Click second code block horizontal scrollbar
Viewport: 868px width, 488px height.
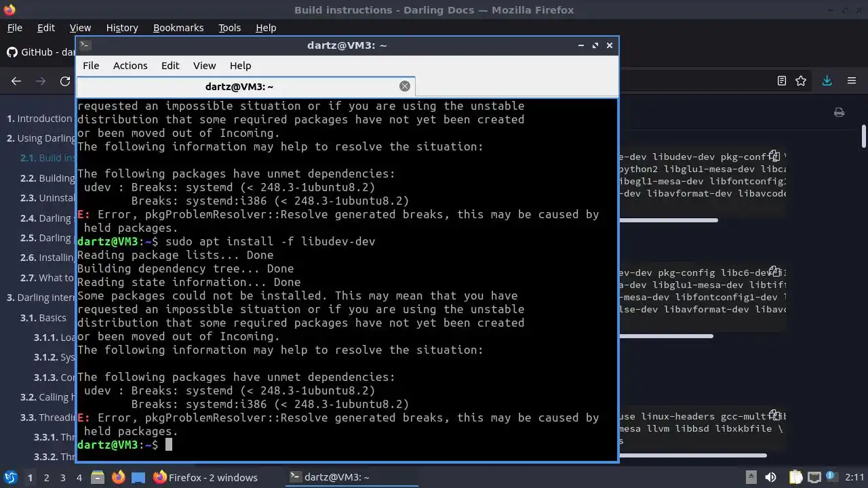666,335
